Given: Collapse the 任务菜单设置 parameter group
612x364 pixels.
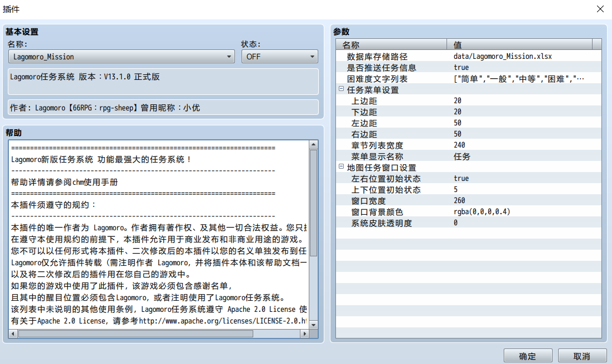Looking at the screenshot, I should tap(341, 89).
